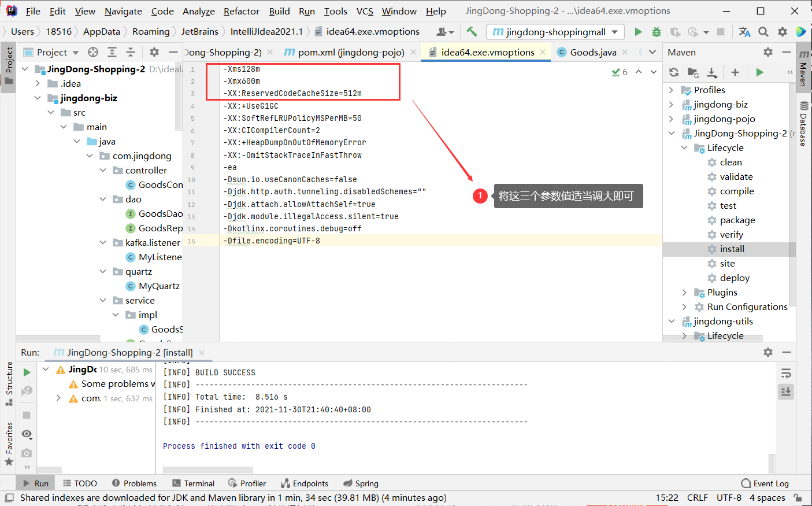Select opened file in Project view
Screen dimensions: 812x506
point(93,52)
